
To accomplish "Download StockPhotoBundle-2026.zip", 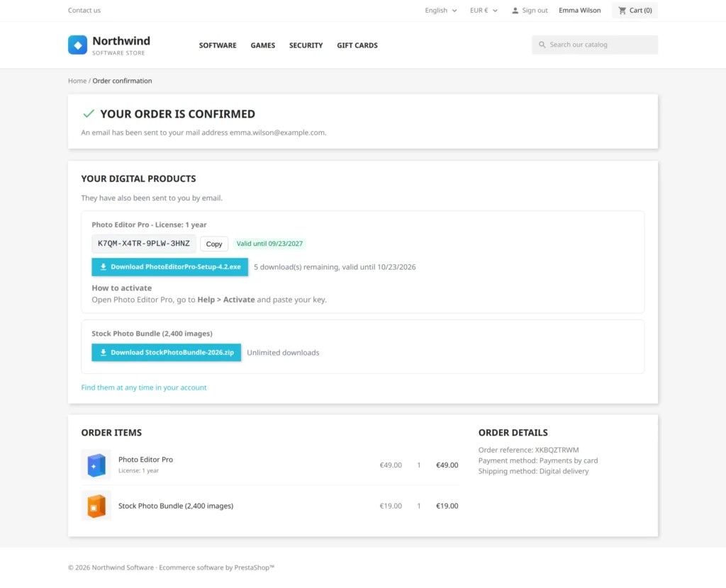I will click(166, 353).
